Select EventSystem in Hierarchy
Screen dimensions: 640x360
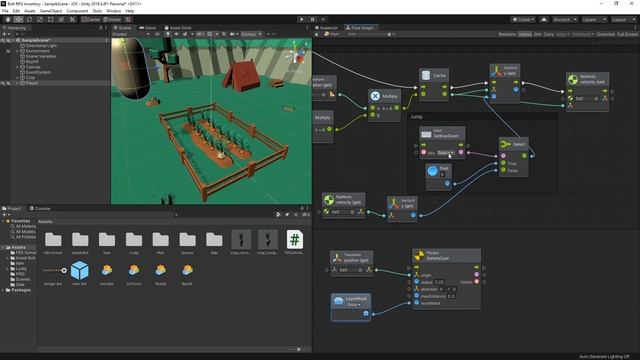point(38,72)
